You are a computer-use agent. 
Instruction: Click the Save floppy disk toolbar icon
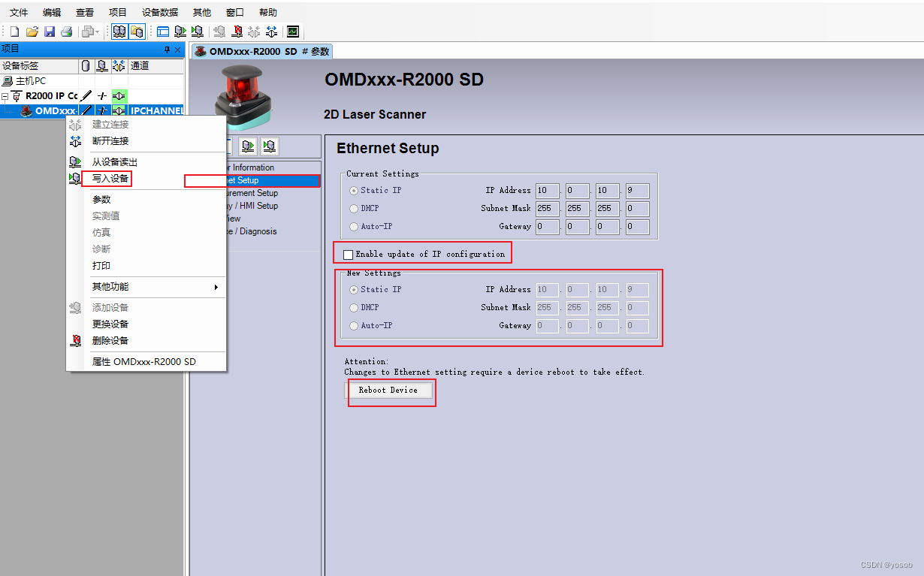click(x=50, y=32)
